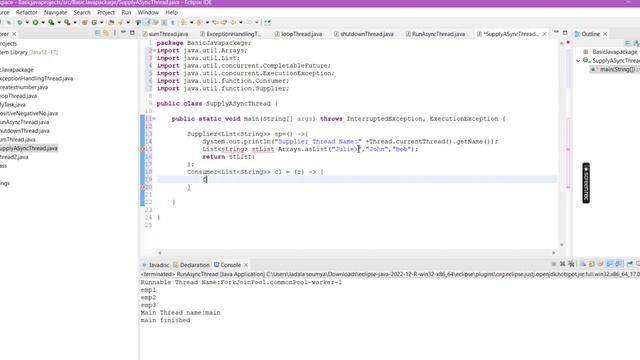
Task: Open the External Tools dropdown arrow
Action: point(75,22)
